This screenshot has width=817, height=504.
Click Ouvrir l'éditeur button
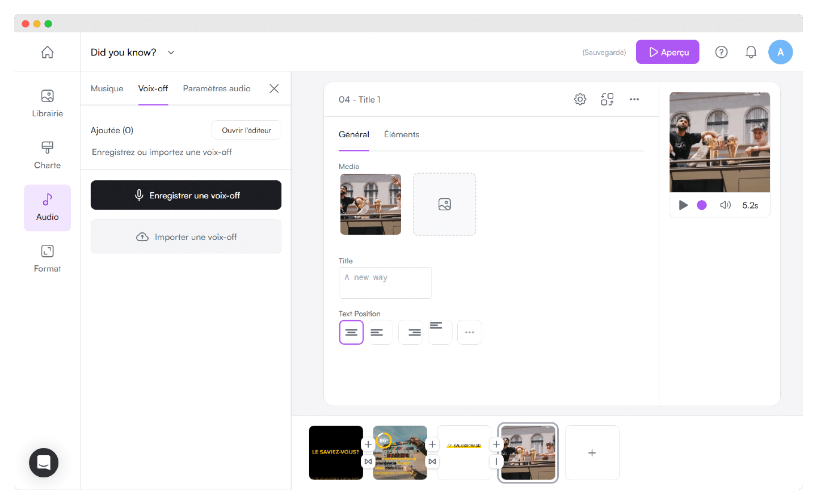[x=247, y=130]
